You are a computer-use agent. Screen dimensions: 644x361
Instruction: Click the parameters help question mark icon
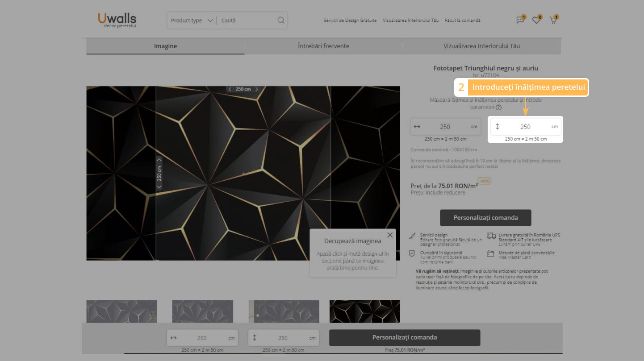point(498,107)
